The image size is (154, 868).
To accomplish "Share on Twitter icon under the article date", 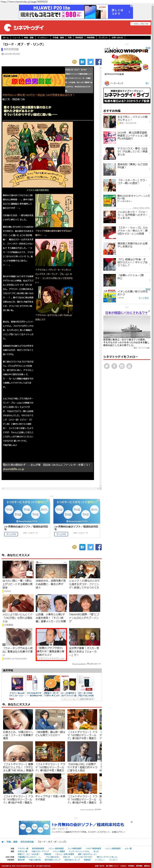I will (90, 62).
